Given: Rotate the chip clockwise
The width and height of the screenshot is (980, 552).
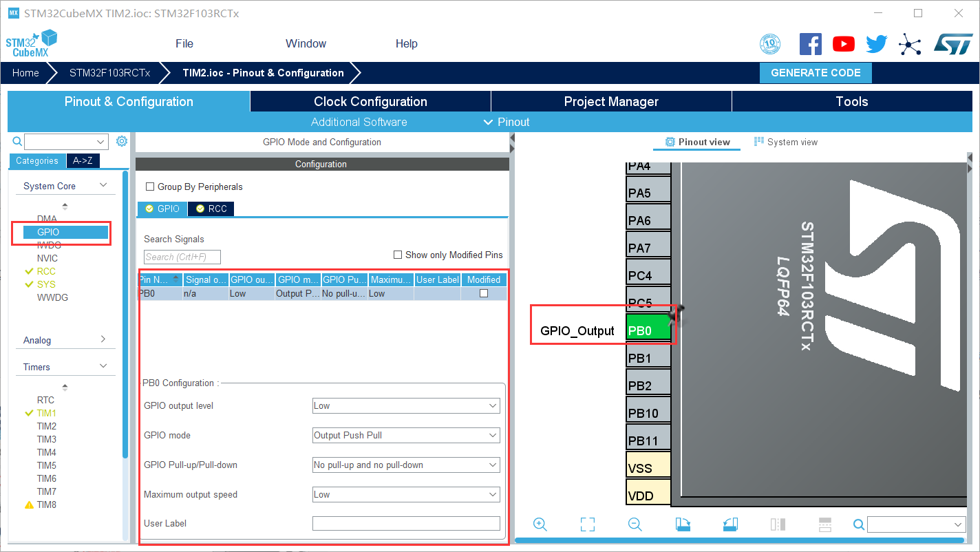Looking at the screenshot, I should (683, 524).
